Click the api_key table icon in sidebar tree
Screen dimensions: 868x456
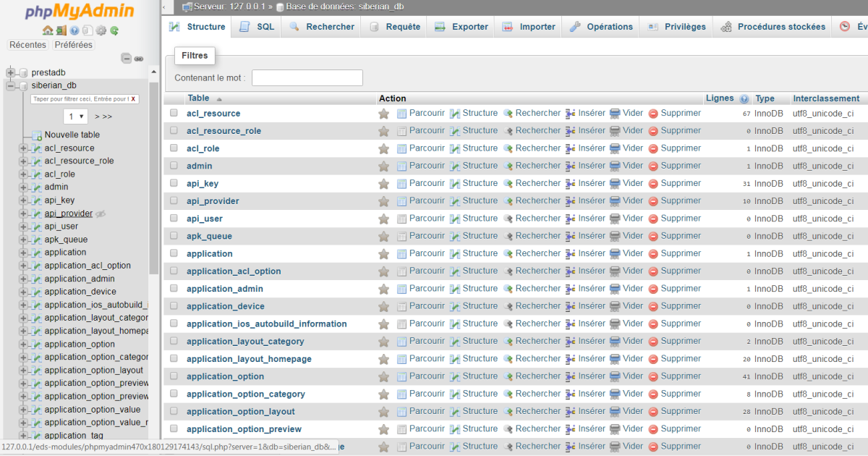36,200
